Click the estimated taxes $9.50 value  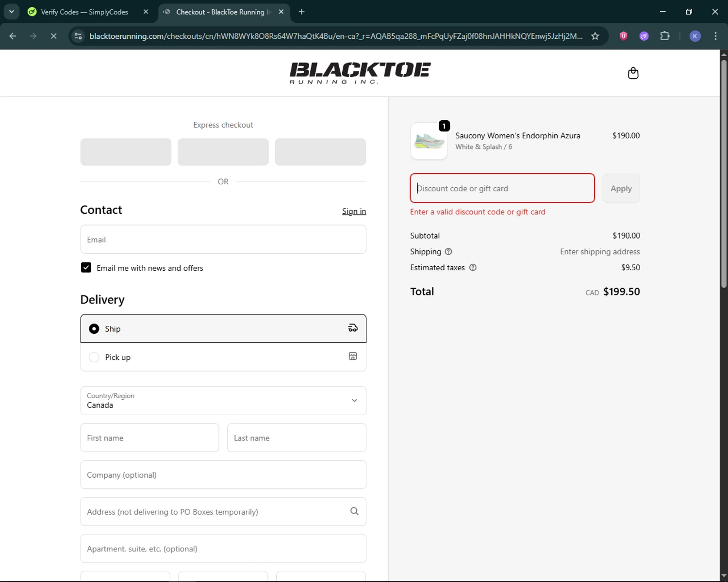[x=630, y=267]
